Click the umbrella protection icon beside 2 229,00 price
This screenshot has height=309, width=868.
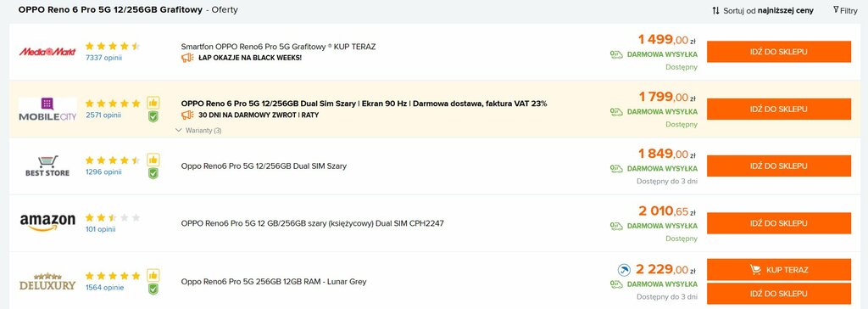click(x=625, y=270)
